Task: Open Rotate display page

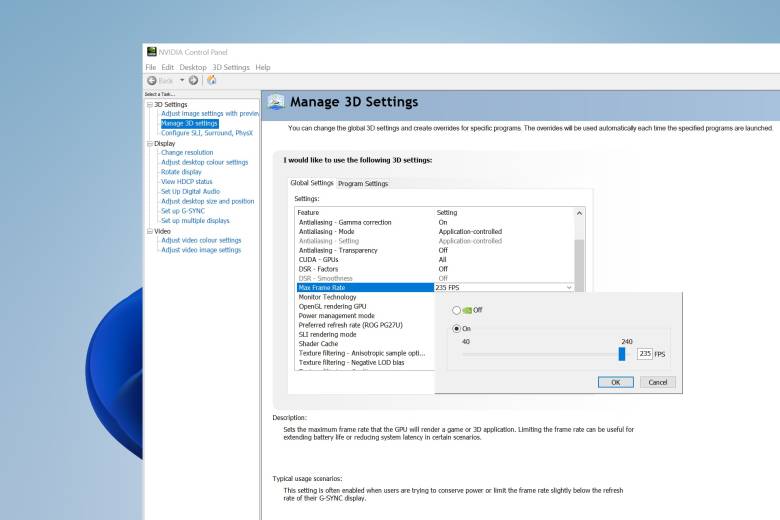Action: [x=181, y=172]
